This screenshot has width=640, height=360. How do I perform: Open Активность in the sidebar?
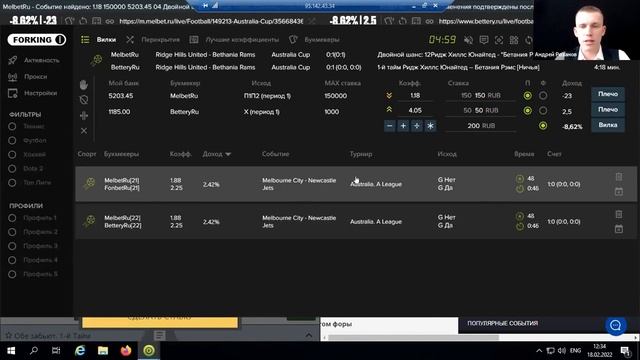(x=42, y=60)
